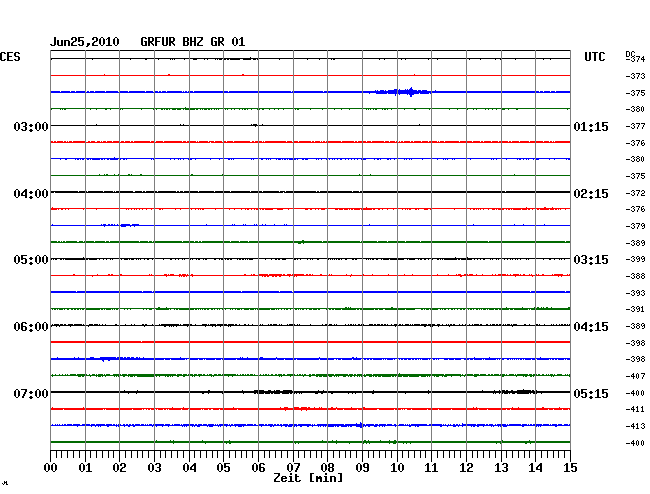Click the 06 minute axis label
Image resolution: width=650 pixels, height=494 pixels.
(x=258, y=468)
